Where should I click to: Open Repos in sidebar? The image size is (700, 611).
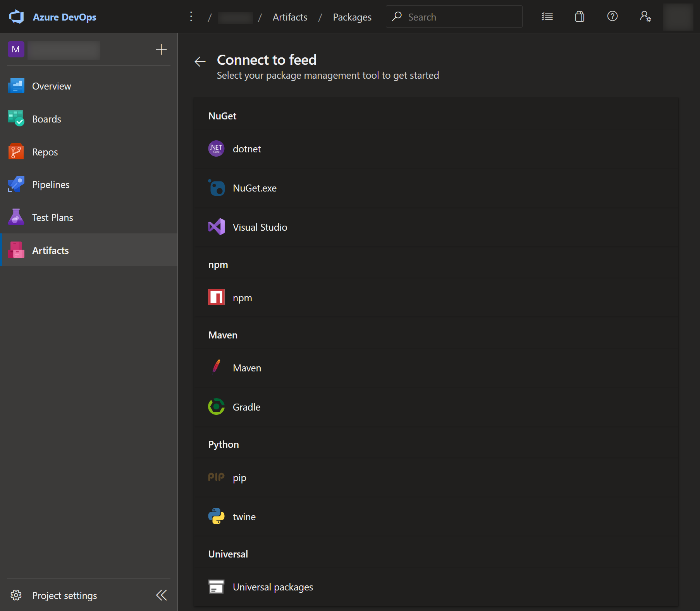tap(89, 152)
